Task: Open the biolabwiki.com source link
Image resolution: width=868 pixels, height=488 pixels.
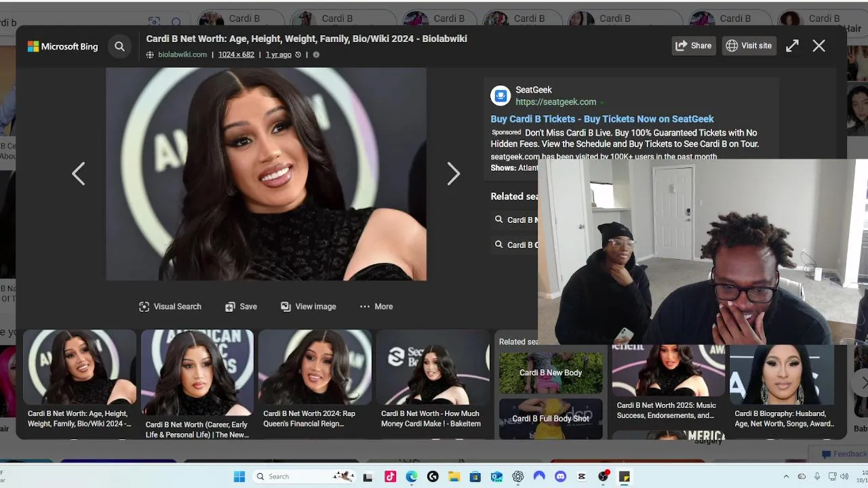Action: 182,55
